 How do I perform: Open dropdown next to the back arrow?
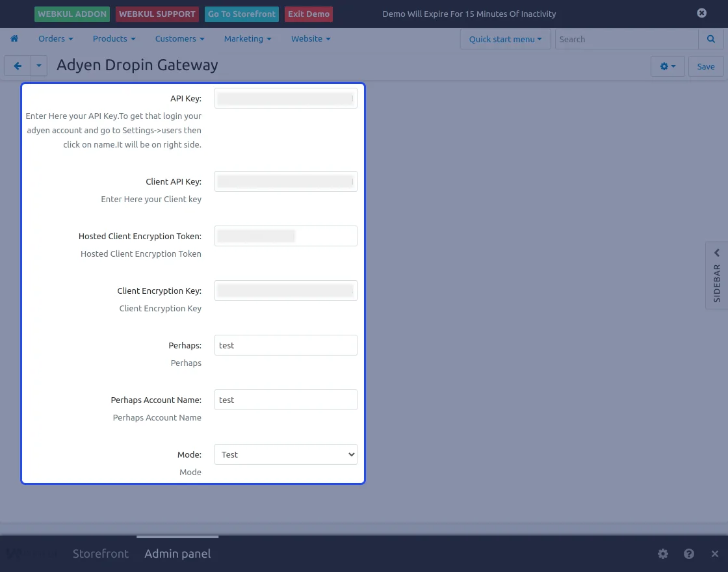(x=39, y=66)
